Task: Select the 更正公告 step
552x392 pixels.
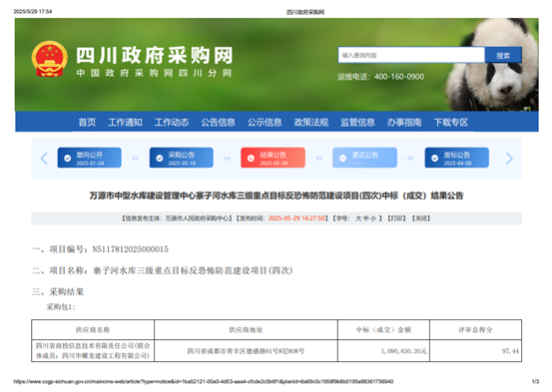Action: click(x=364, y=158)
